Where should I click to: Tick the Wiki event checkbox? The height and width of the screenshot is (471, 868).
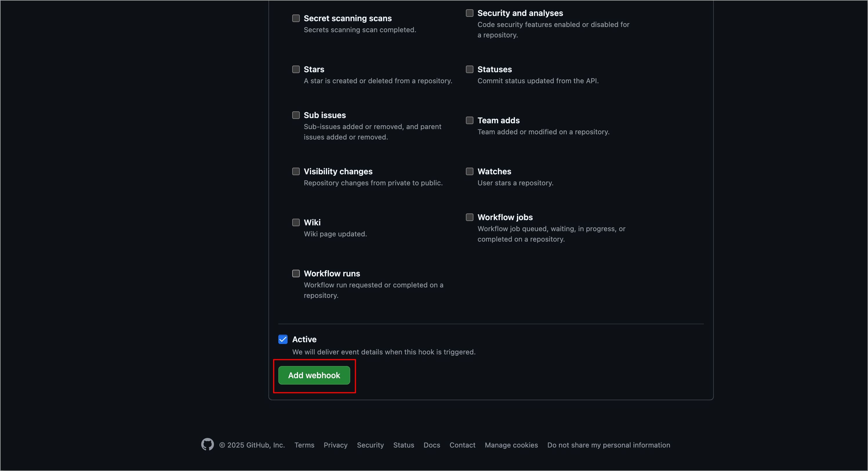[x=296, y=222]
